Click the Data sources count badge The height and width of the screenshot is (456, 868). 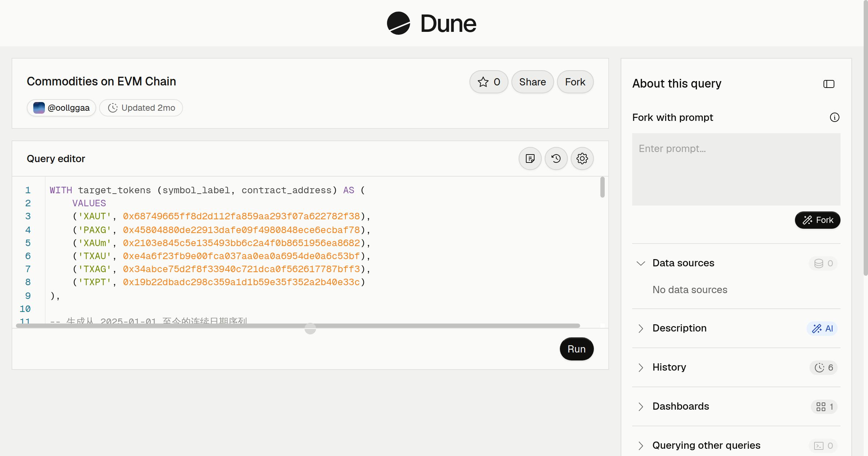click(x=823, y=263)
